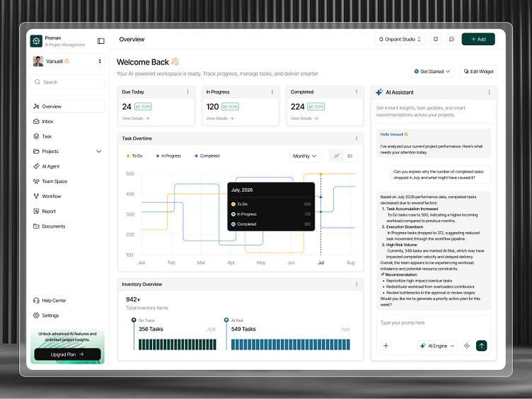Open the AI Engine dropdown
The image size is (532, 399).
(x=438, y=346)
